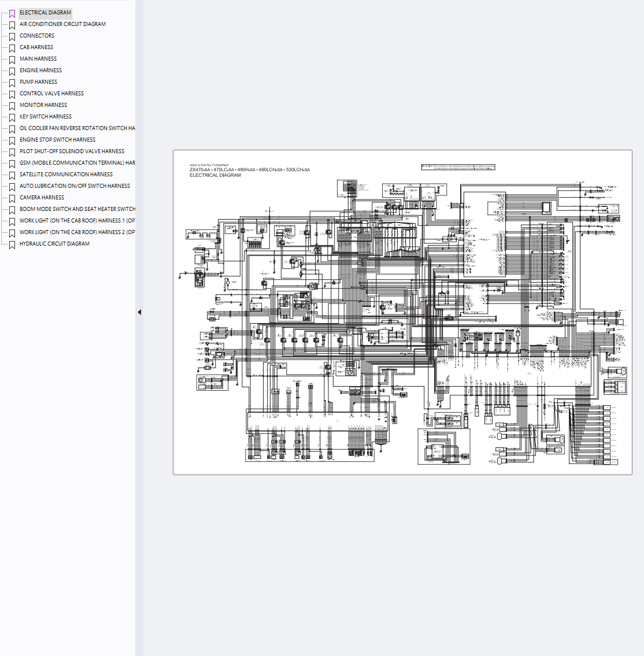The image size is (644, 656).
Task: Select ENGINE STOP SWITCH HARNESS bookmark
Action: pos(57,140)
